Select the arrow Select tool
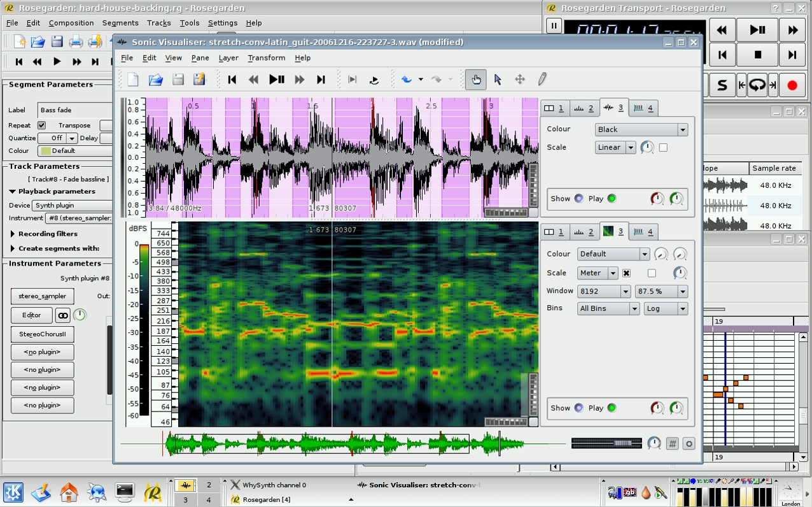 click(498, 80)
